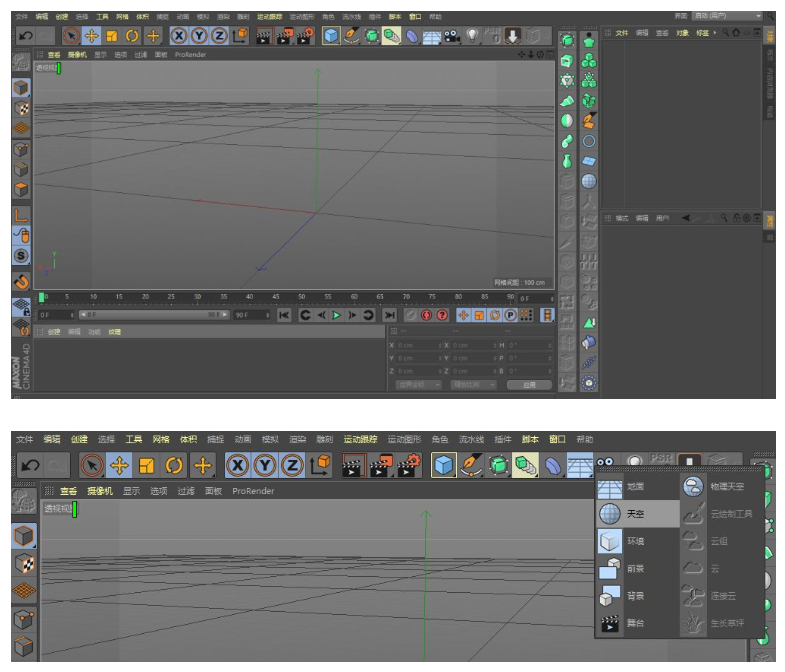
Task: Select Rotate tool in lower window toolbar
Action: [x=173, y=466]
